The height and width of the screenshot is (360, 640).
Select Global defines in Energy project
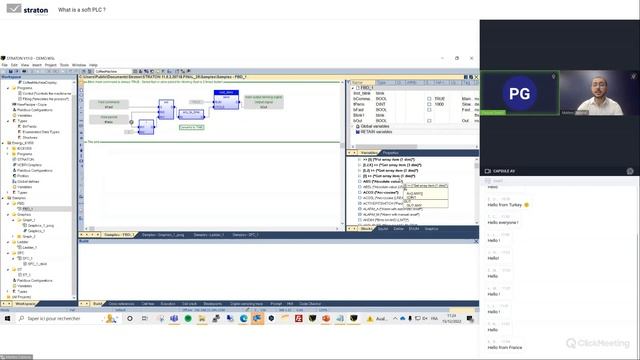pyautogui.click(x=28, y=181)
